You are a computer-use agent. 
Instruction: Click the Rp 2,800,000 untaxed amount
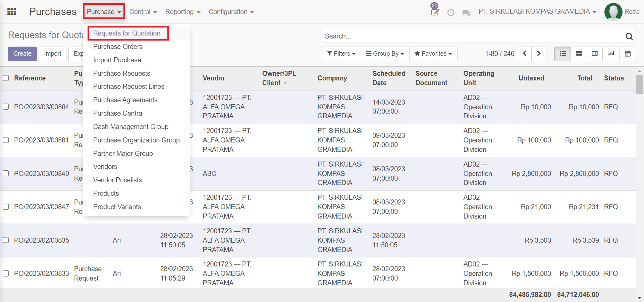pyautogui.click(x=531, y=174)
